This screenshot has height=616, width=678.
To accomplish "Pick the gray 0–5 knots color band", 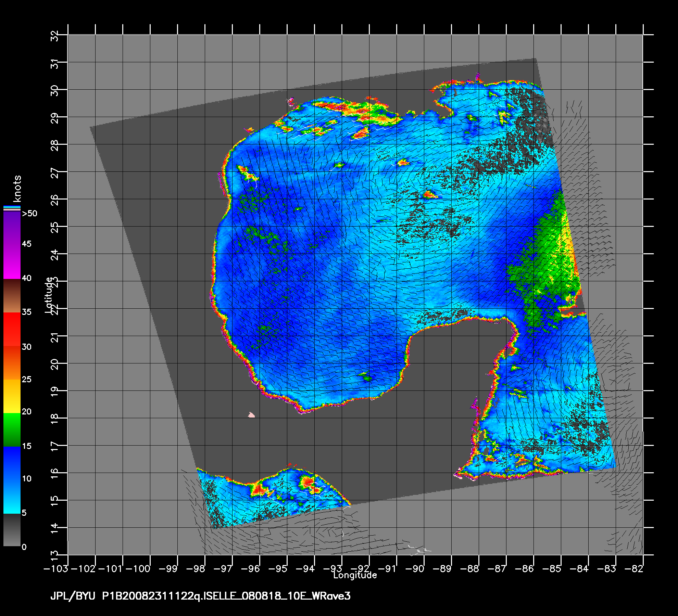I will click(12, 530).
